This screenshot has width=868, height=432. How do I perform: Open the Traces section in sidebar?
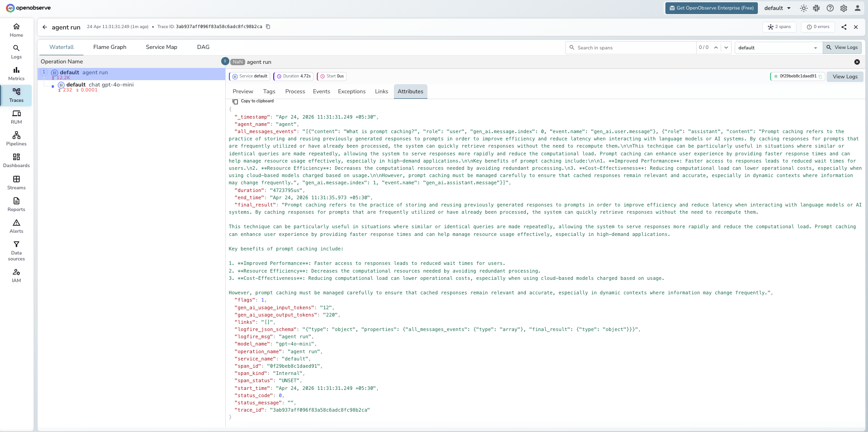[16, 96]
